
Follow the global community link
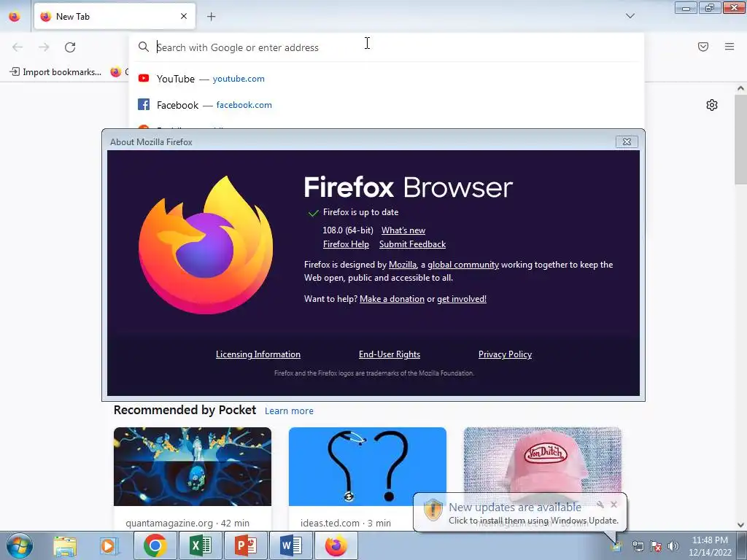(463, 265)
